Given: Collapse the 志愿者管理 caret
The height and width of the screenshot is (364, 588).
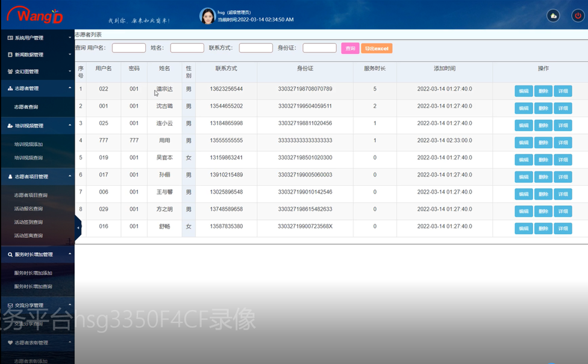Looking at the screenshot, I should (x=70, y=88).
